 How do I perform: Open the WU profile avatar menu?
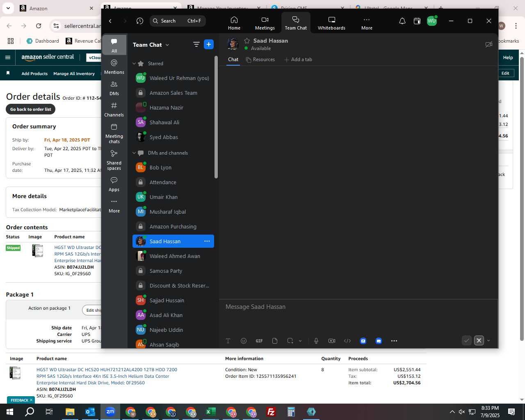pos(432,21)
